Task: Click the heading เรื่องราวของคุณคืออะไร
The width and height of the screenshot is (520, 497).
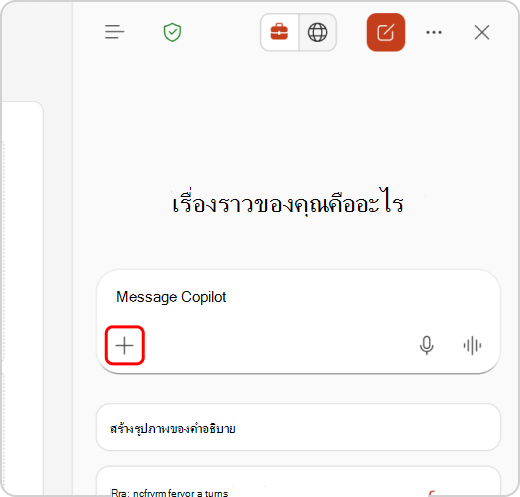Action: (288, 203)
